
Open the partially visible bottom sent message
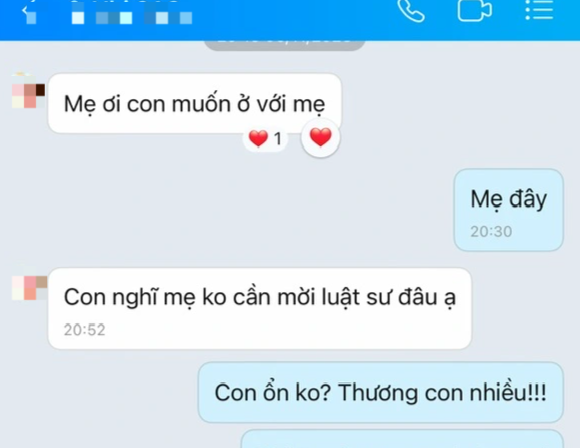402,439
